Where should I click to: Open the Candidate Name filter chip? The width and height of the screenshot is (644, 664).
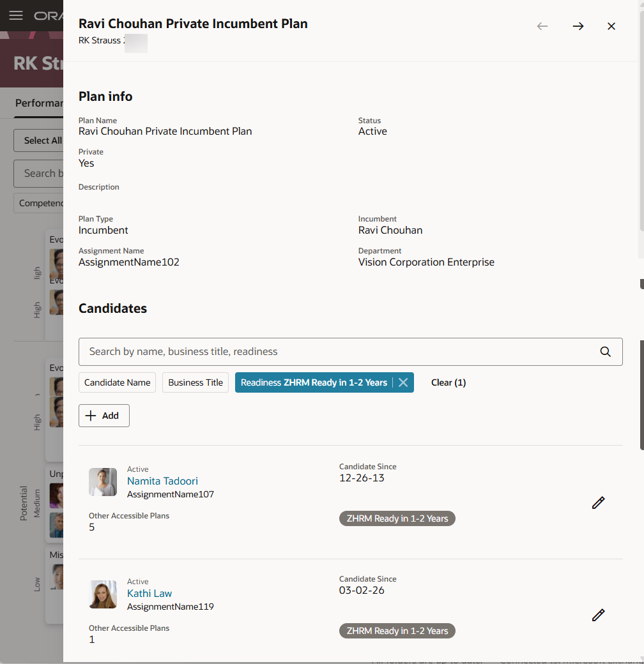(x=117, y=382)
